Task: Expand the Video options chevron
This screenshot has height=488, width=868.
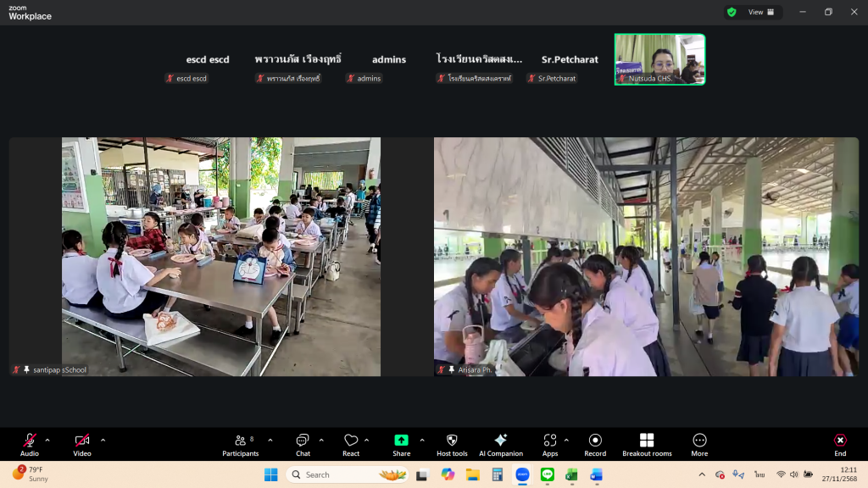Action: (103, 441)
